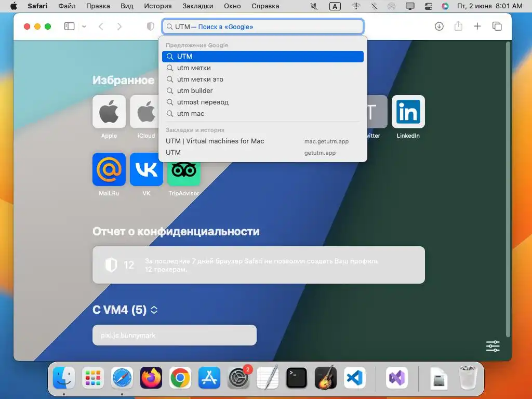Open the UTM getutm.app history entry

click(x=263, y=153)
